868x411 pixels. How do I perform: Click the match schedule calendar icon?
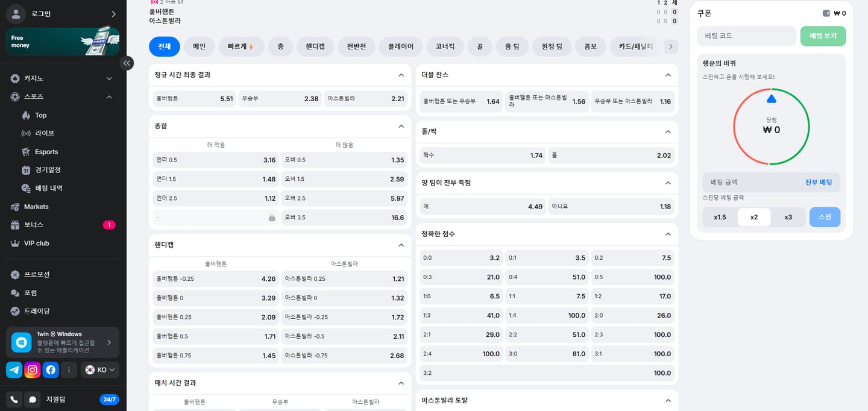coord(26,170)
